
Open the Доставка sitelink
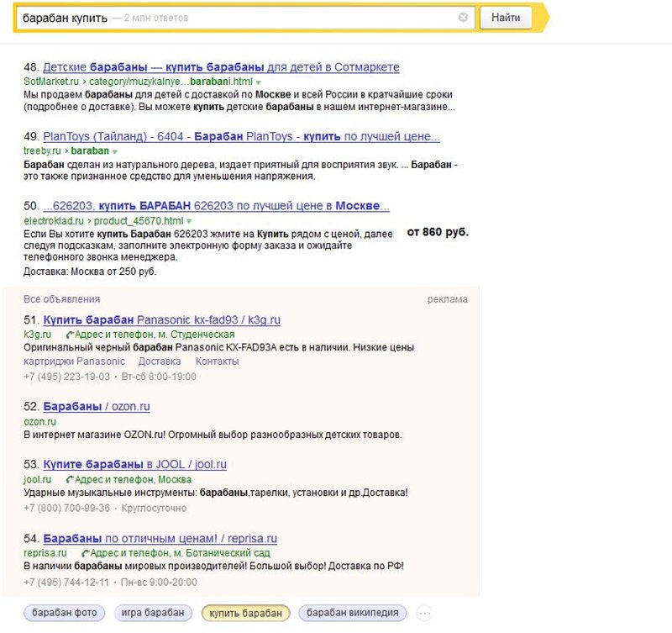pos(160,361)
